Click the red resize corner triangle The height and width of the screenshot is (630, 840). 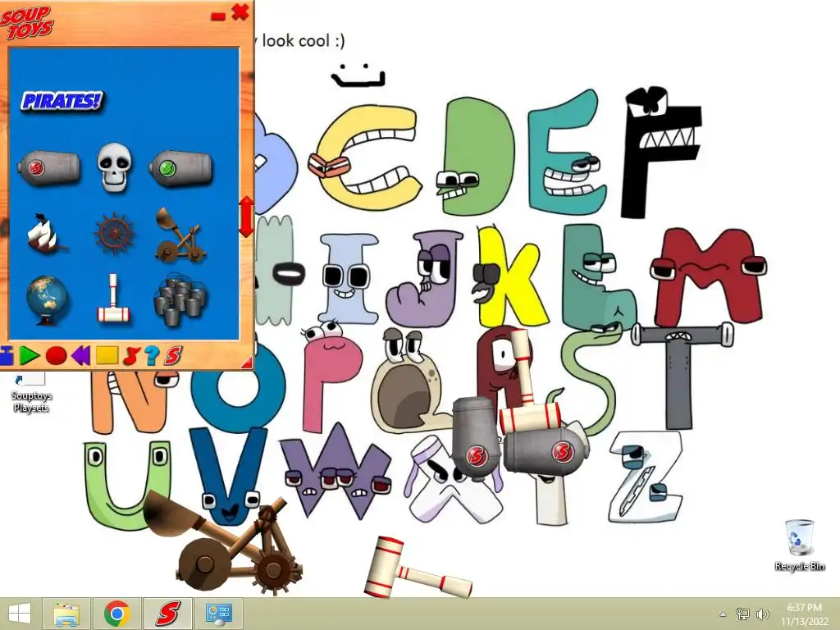click(x=247, y=363)
